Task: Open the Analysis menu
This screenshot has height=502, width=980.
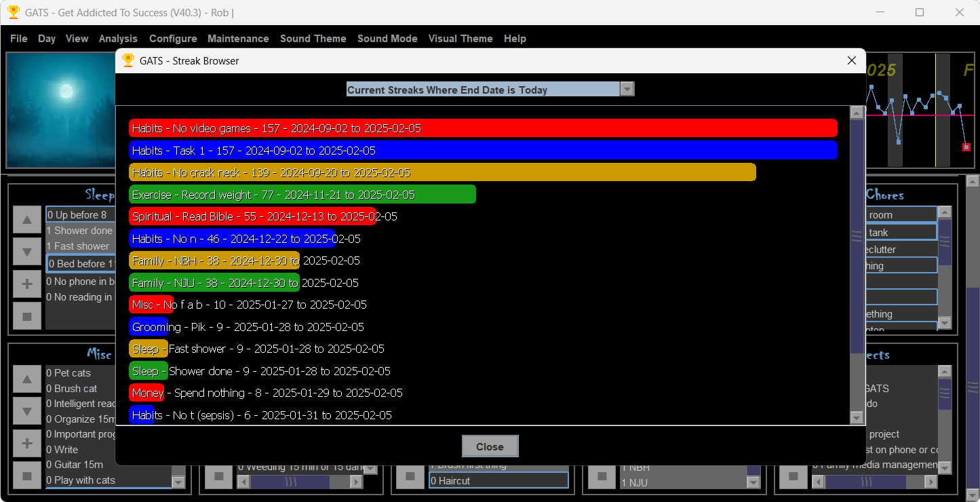Action: pyautogui.click(x=118, y=39)
